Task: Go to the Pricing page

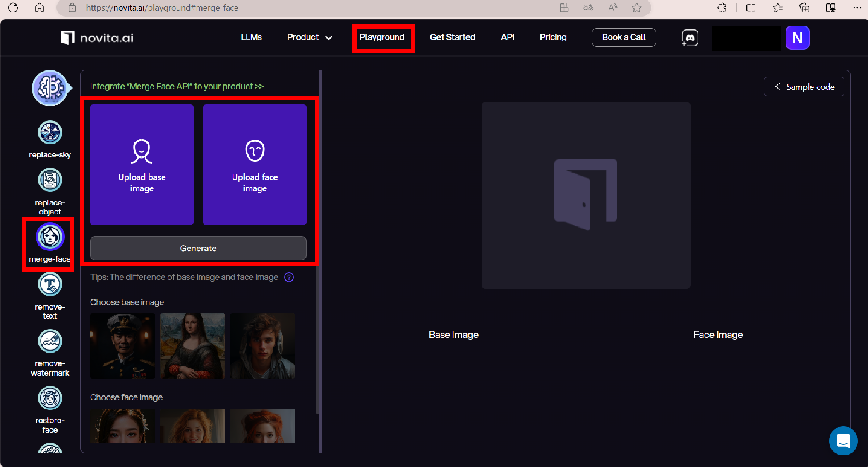Action: [x=553, y=38]
